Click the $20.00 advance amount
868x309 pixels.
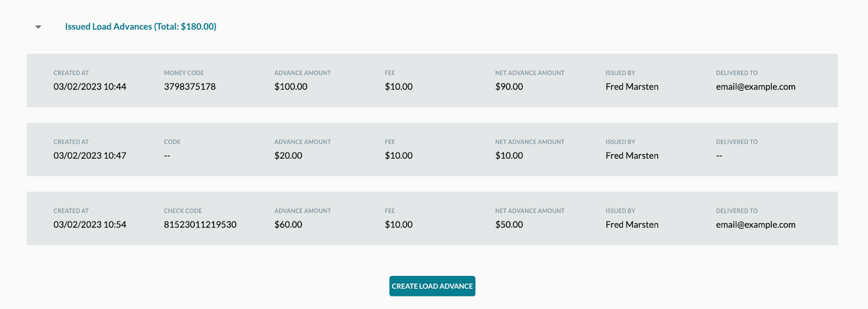288,155
